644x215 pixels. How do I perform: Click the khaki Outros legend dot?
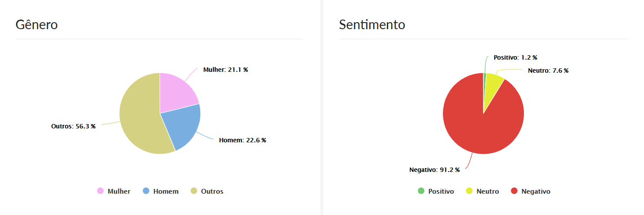pos(194,191)
